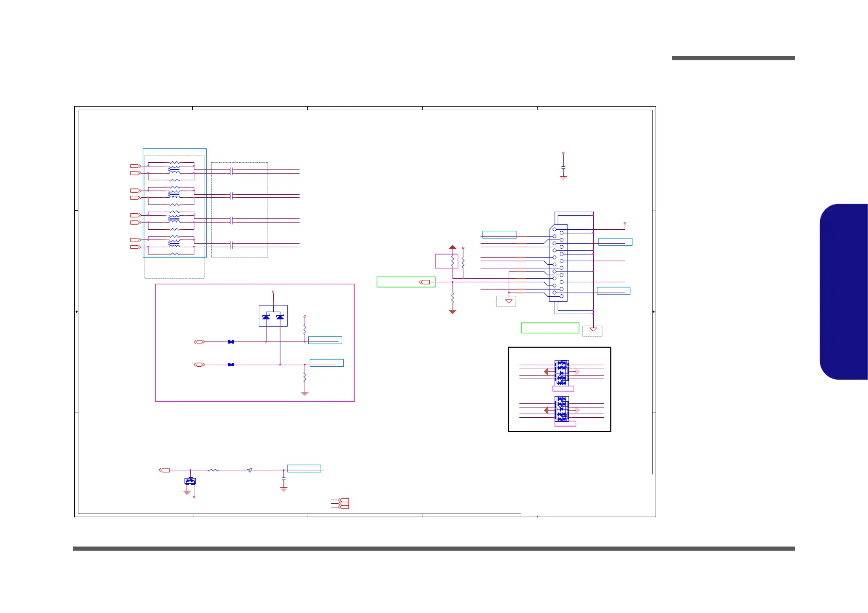The width and height of the screenshot is (868, 613).
Task: Select the second capacitor in the dashed box
Action: 231,196
